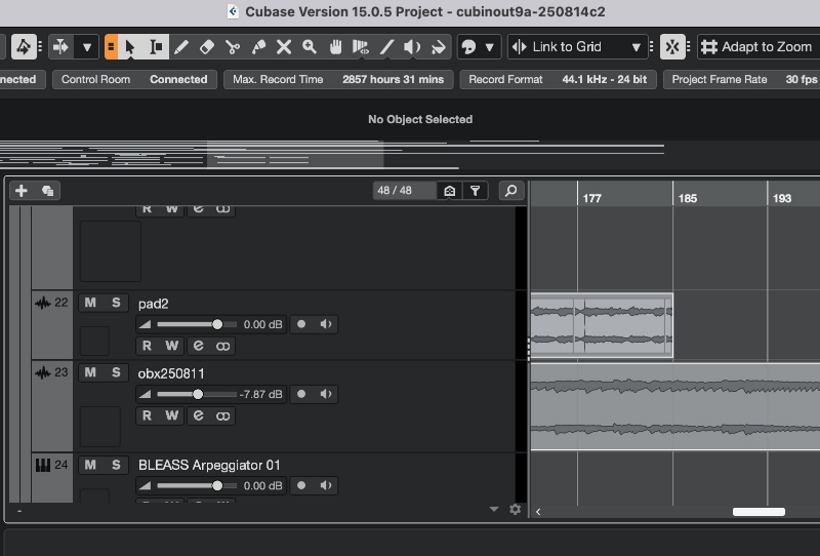Open channel settings (e) for obx250811
This screenshot has height=556, width=820.
click(198, 415)
